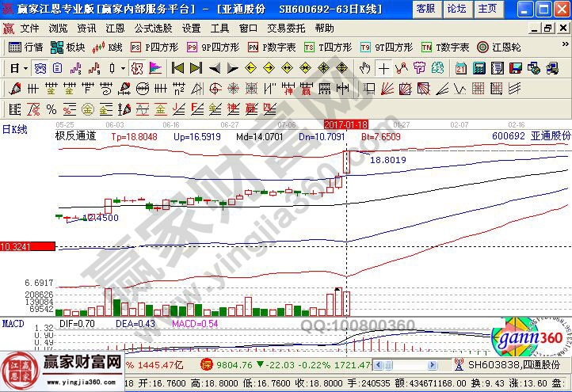572x392 pixels.
Task: Open the 板块 sector view
Action: point(68,48)
